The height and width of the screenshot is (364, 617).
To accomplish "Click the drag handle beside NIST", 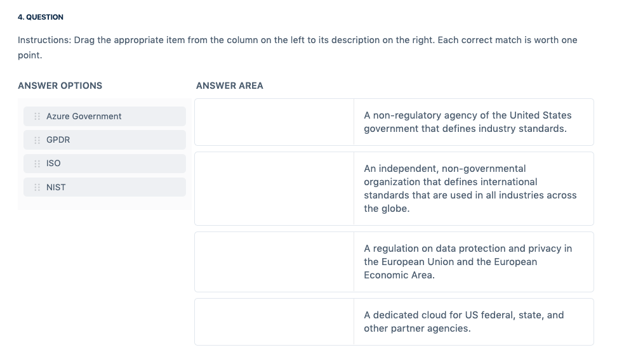I will pos(37,187).
